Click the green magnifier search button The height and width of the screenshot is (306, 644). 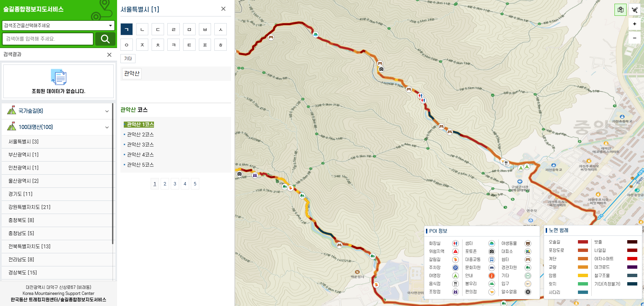[x=105, y=39]
